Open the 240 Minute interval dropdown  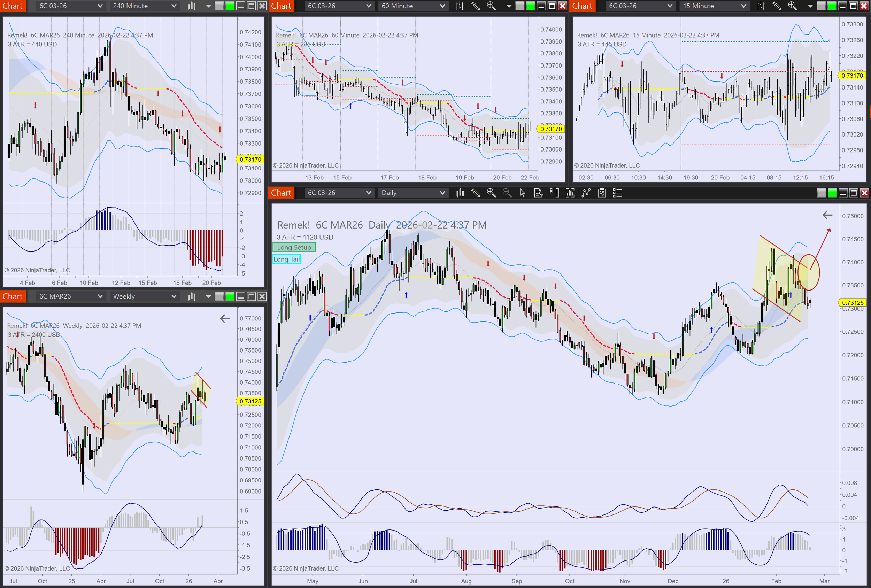tap(144, 6)
